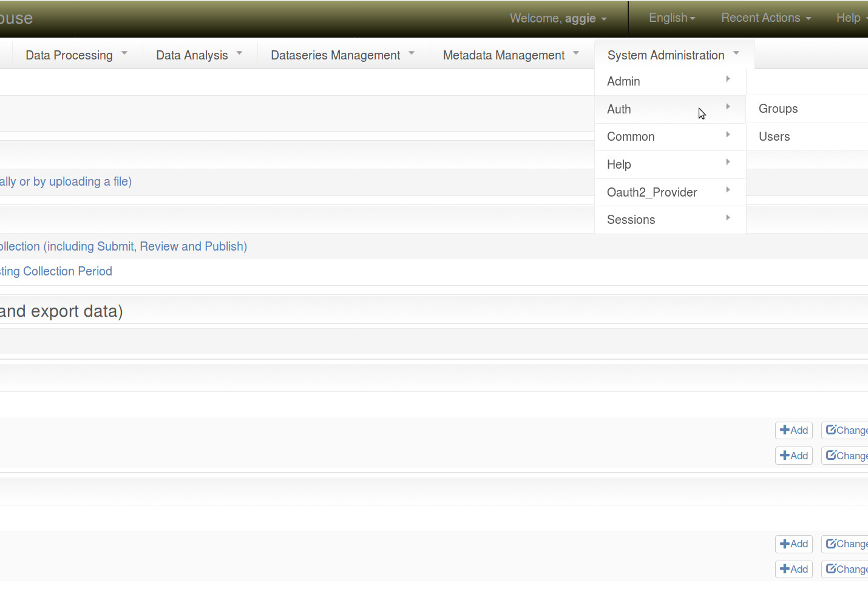Click the Add button in the bottom section
Viewport: 868px width, 597px height.
[x=793, y=544]
